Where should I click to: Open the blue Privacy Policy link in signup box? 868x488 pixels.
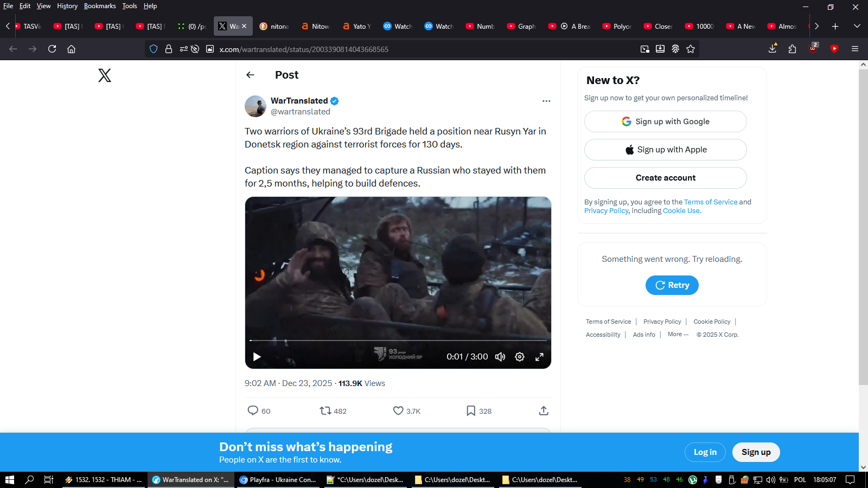pos(606,211)
